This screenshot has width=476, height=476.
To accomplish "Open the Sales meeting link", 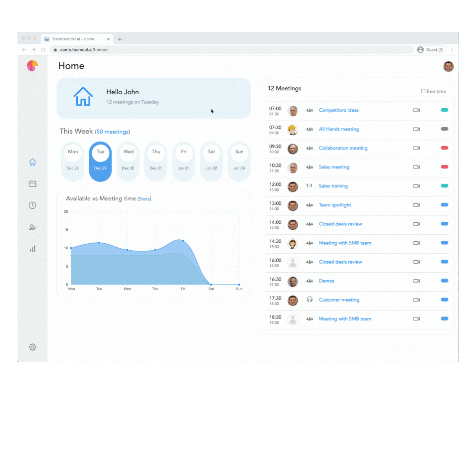I will pos(334,167).
